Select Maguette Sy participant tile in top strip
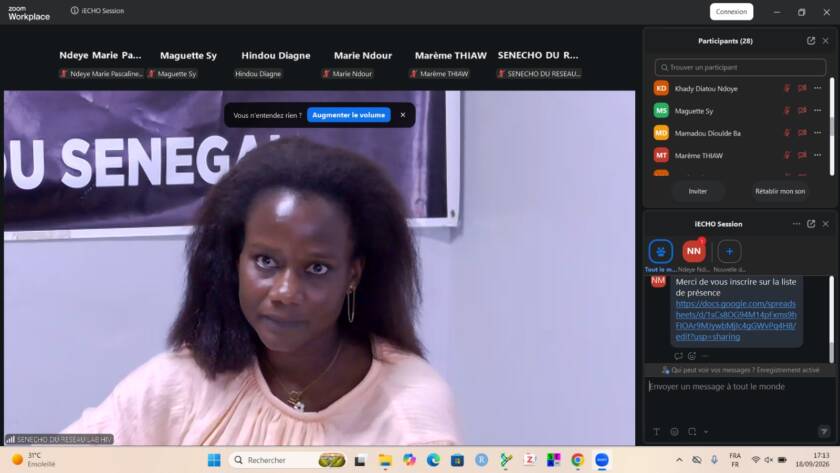Screen dimensions: 840x473 [188, 64]
